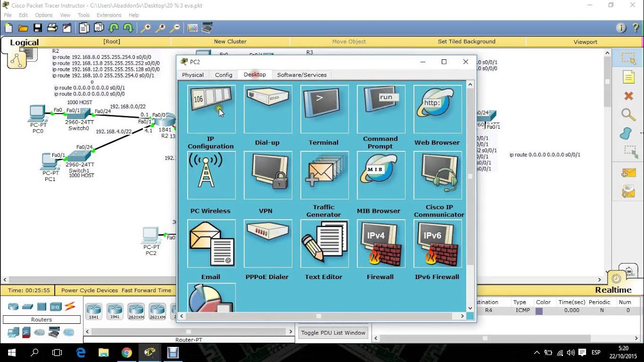This screenshot has height=362, width=644.
Task: Open the Activity Wizard toolbar icon
Action: tap(67, 28)
